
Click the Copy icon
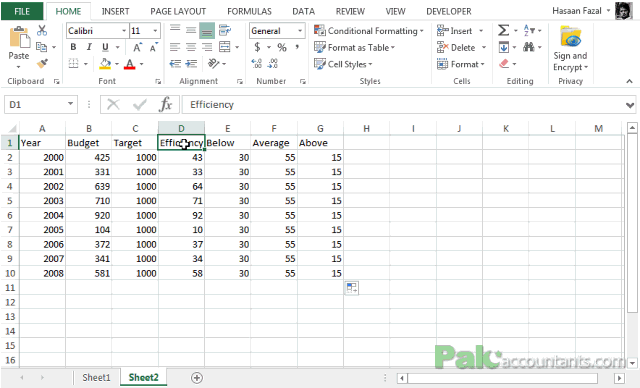41,47
